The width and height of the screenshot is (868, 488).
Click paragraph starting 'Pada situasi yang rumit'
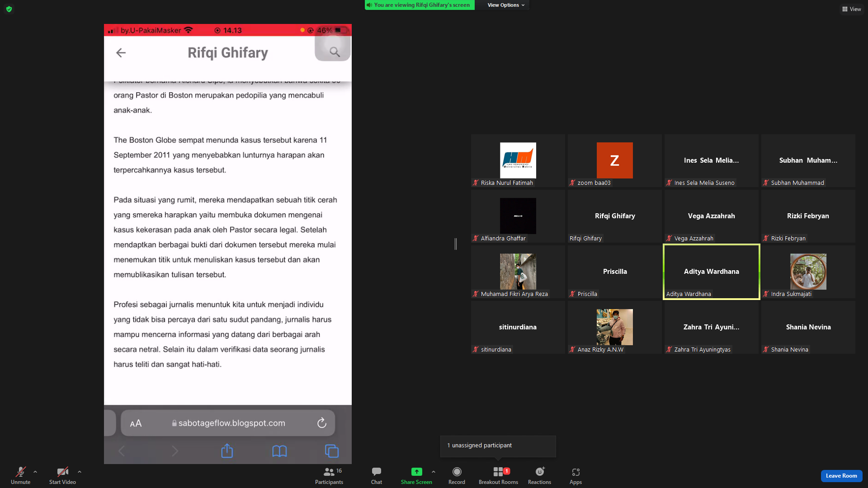(x=225, y=237)
